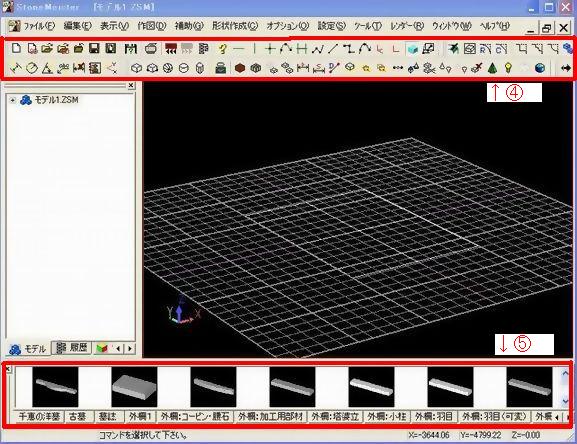Screen dimensions: 577x444
Task: Select モデル1.ZSM in the model tree
Action: coord(56,100)
